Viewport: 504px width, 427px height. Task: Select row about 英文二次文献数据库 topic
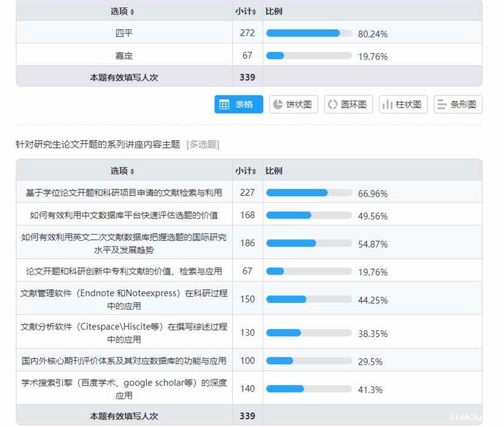(124, 243)
